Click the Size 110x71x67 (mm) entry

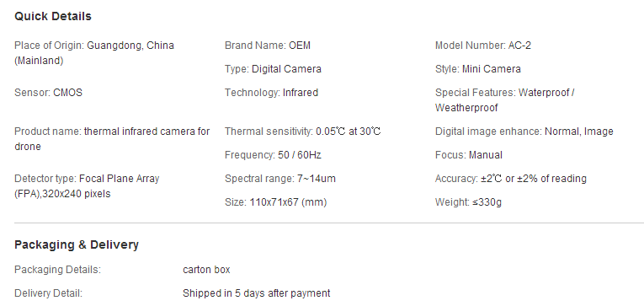275,202
